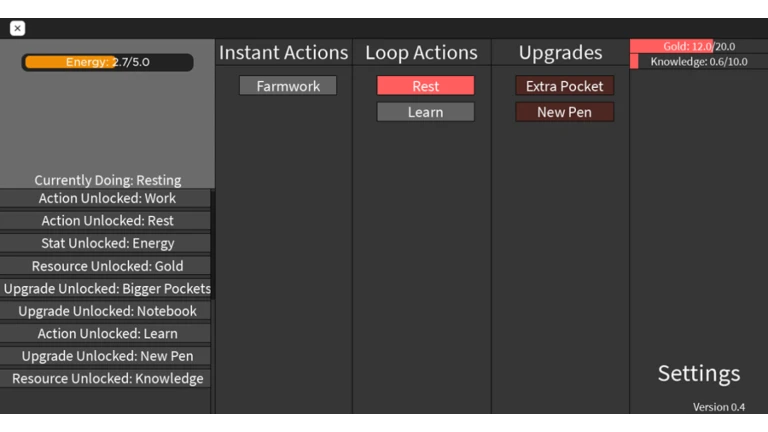
Task: Toggle the Rest loop action
Action: (425, 86)
